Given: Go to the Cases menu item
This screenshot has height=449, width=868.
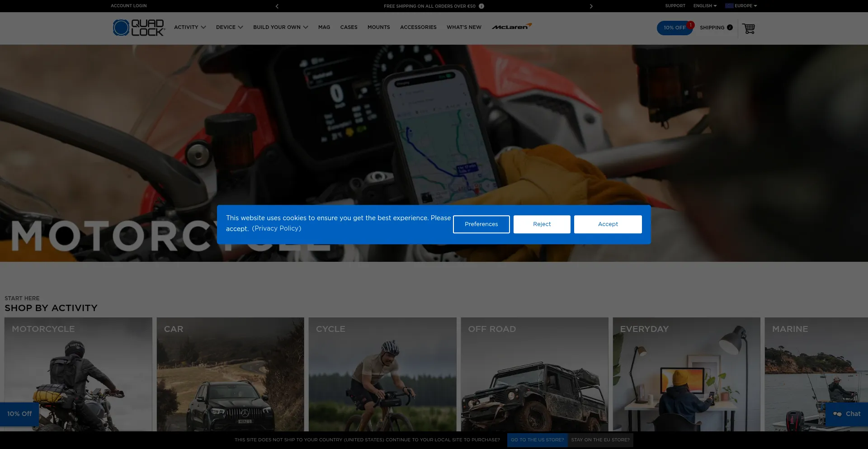Looking at the screenshot, I should pos(349,27).
